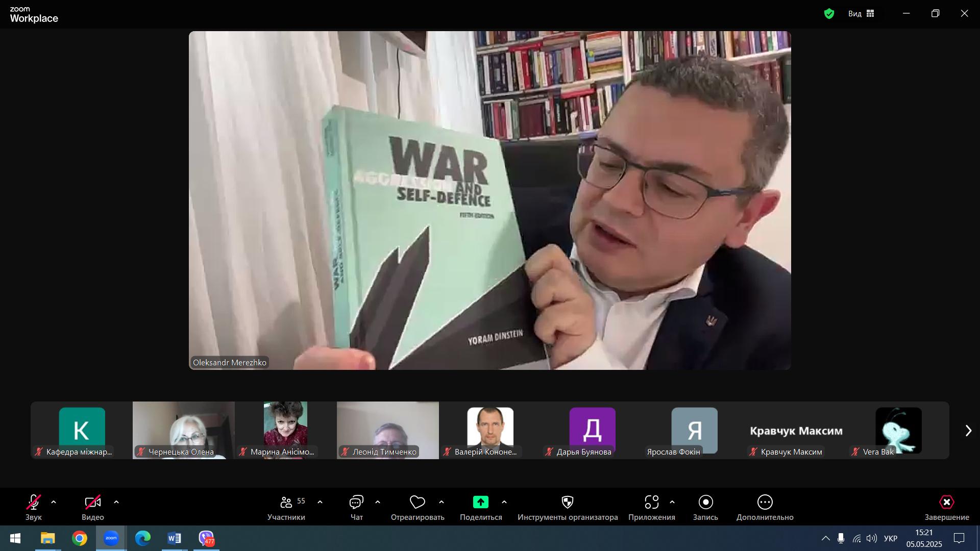This screenshot has width=980, height=551.
Task: Open volume control tray icon
Action: coord(872,538)
